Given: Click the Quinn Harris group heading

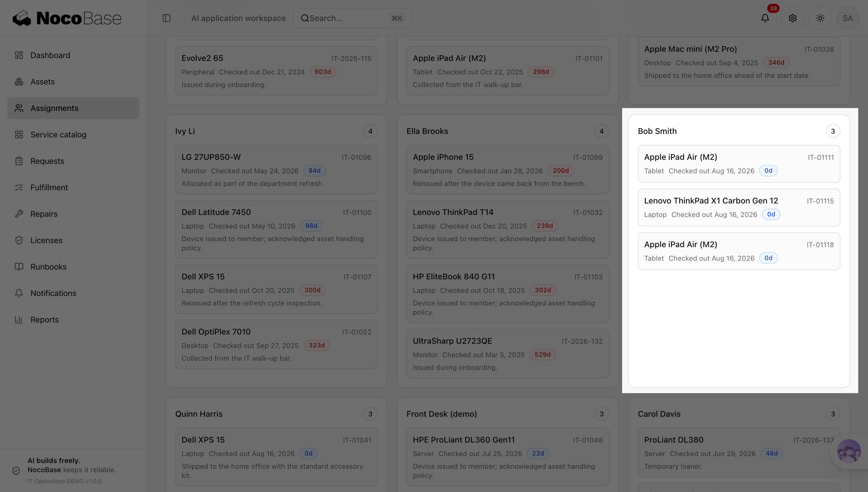Looking at the screenshot, I should 199,414.
